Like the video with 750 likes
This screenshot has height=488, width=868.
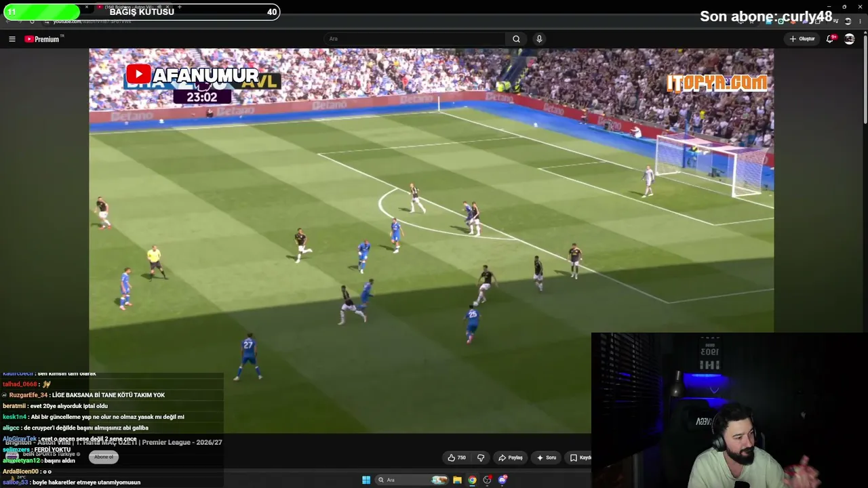[457, 457]
